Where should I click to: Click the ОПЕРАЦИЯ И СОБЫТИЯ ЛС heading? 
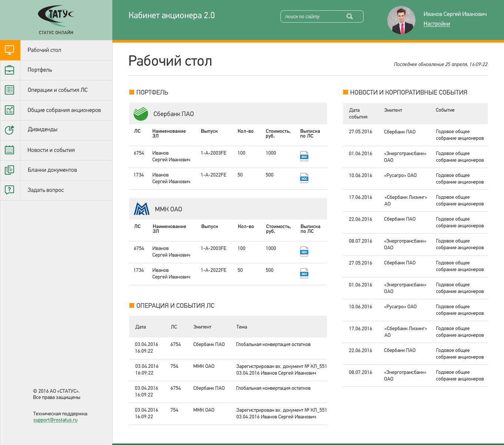pyautogui.click(x=175, y=306)
